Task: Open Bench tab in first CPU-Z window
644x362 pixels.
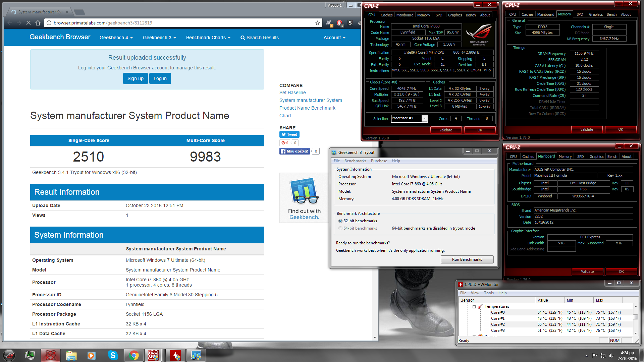Action: pyautogui.click(x=471, y=15)
